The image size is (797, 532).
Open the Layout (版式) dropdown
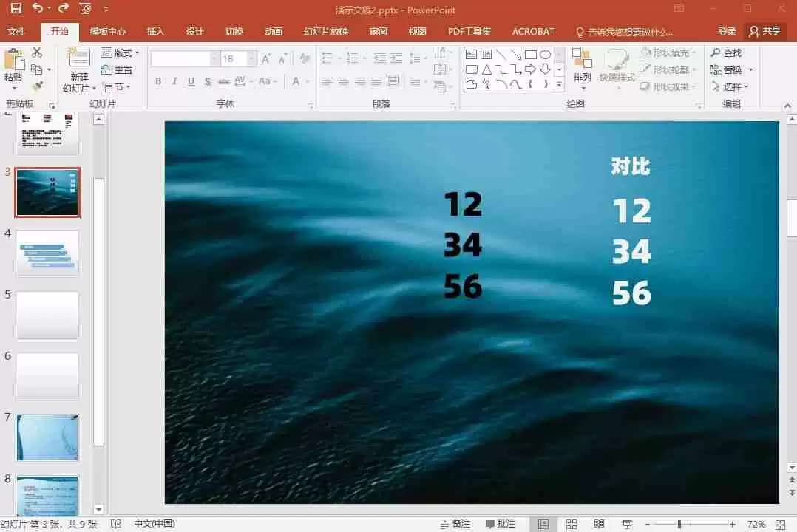click(121, 52)
